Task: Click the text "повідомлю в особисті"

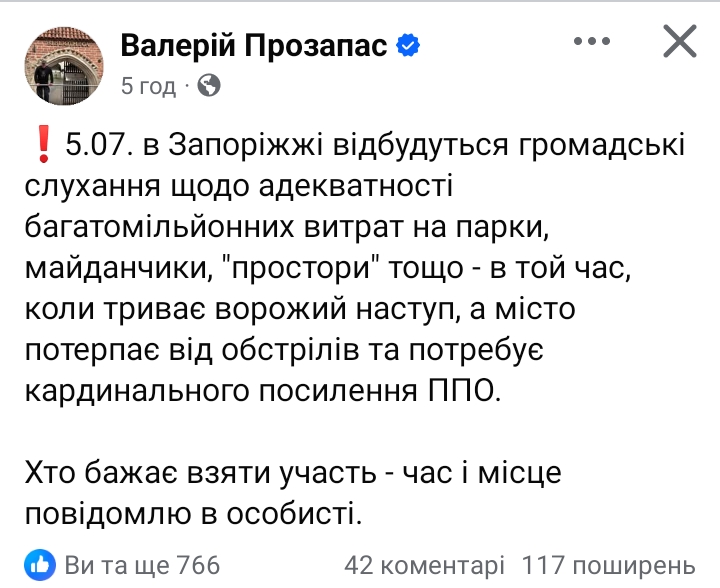Action: [190, 514]
